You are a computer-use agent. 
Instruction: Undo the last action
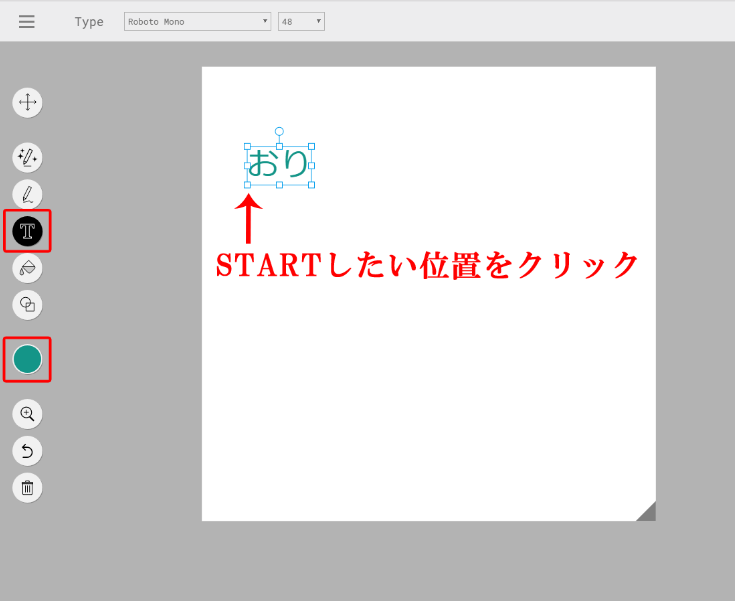tap(27, 450)
